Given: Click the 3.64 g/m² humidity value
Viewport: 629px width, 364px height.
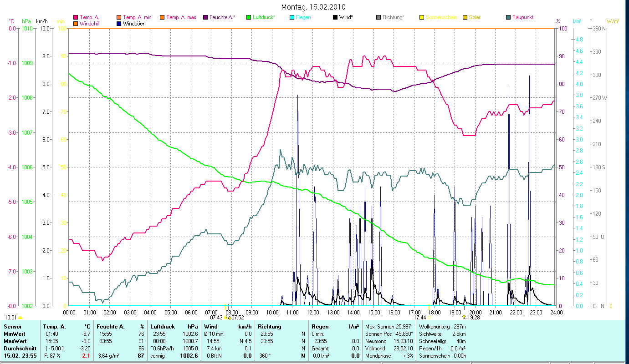Looking at the screenshot, I should [x=108, y=355].
